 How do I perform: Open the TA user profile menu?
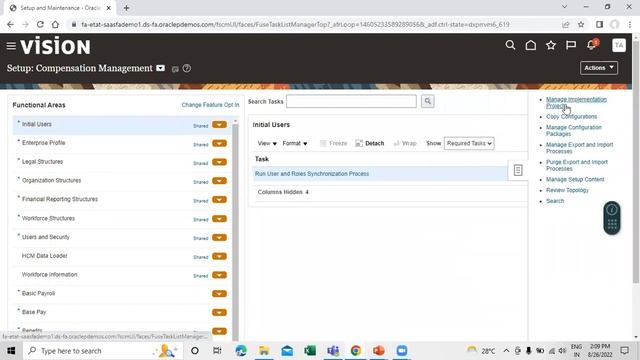pyautogui.click(x=619, y=45)
